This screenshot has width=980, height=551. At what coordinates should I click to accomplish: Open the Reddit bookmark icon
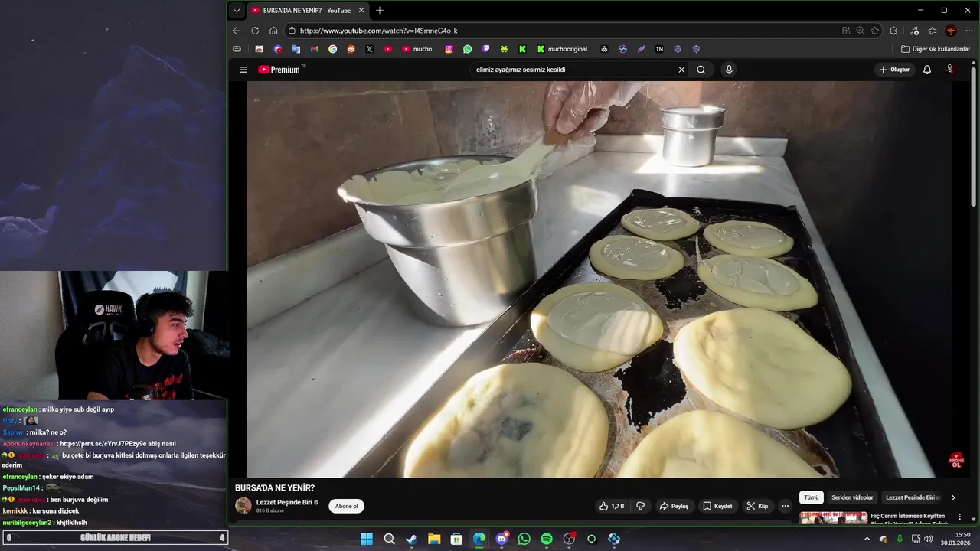[351, 49]
